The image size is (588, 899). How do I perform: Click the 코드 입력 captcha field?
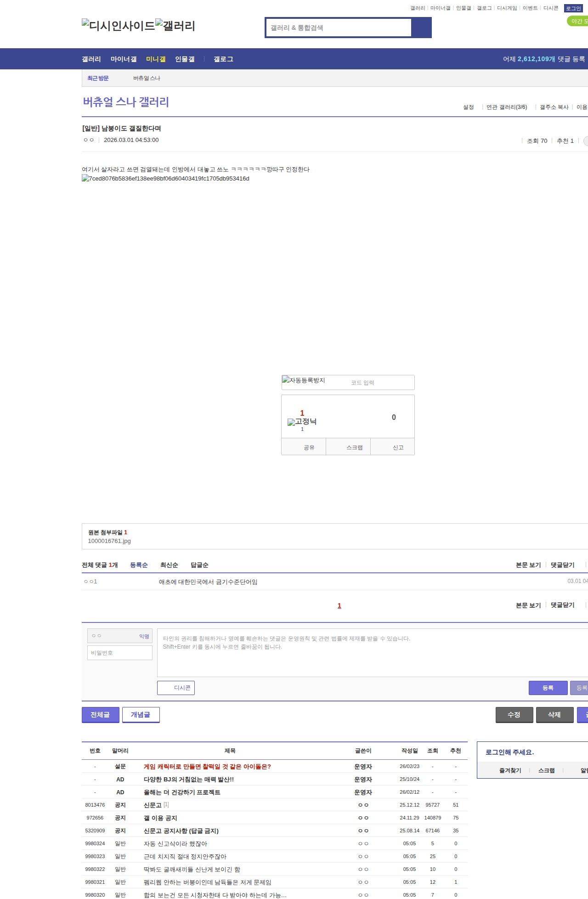point(377,383)
